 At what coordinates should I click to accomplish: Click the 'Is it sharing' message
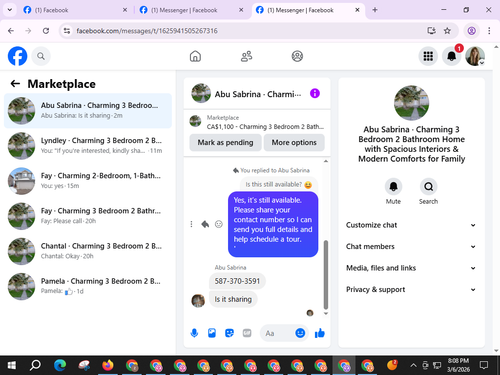click(x=233, y=299)
